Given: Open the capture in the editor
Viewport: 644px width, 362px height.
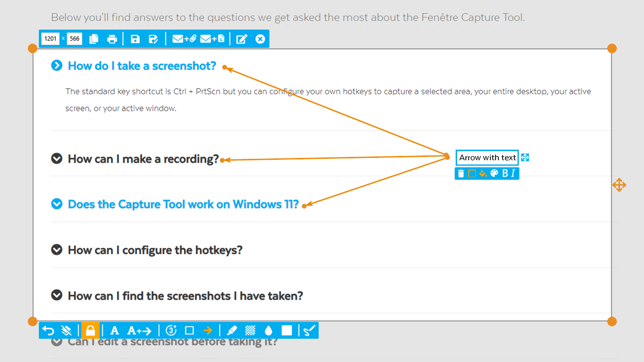Looking at the screenshot, I should 242,39.
